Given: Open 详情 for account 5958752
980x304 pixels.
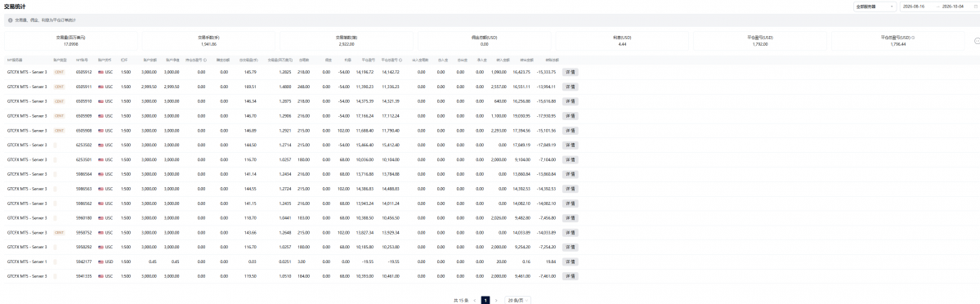Looking at the screenshot, I should tap(570, 233).
